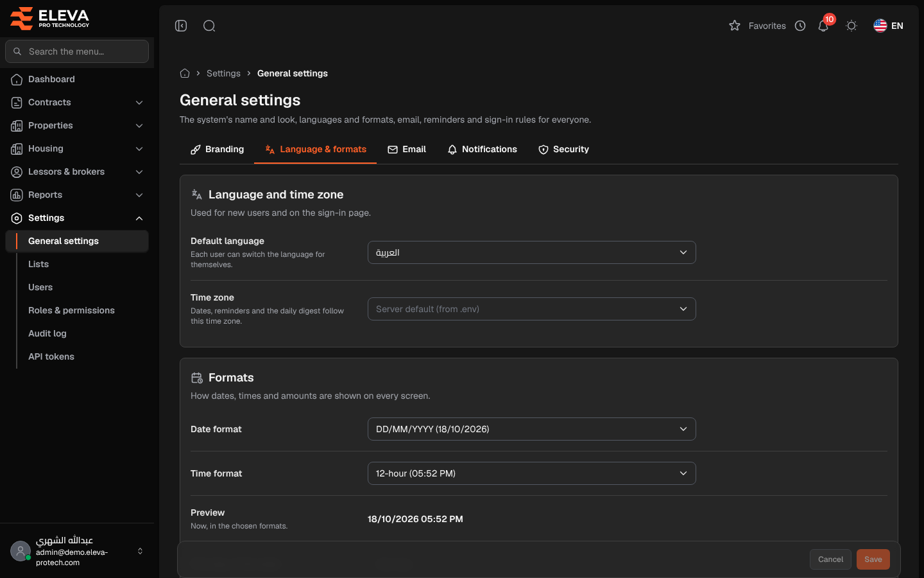Click the Contracts sidebar icon
Viewport: 924px width, 578px height.
pos(17,102)
